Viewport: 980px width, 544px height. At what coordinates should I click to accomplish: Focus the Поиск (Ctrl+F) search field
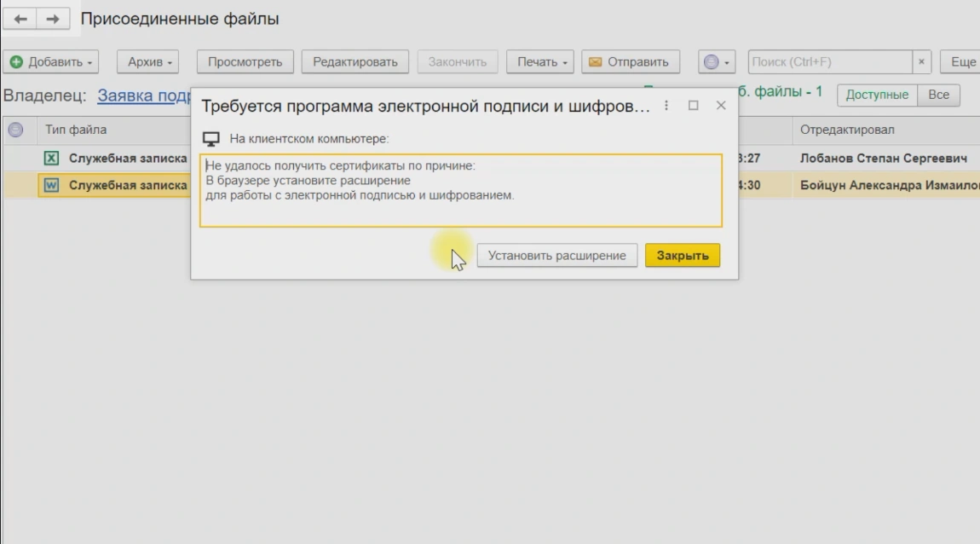[x=830, y=62]
